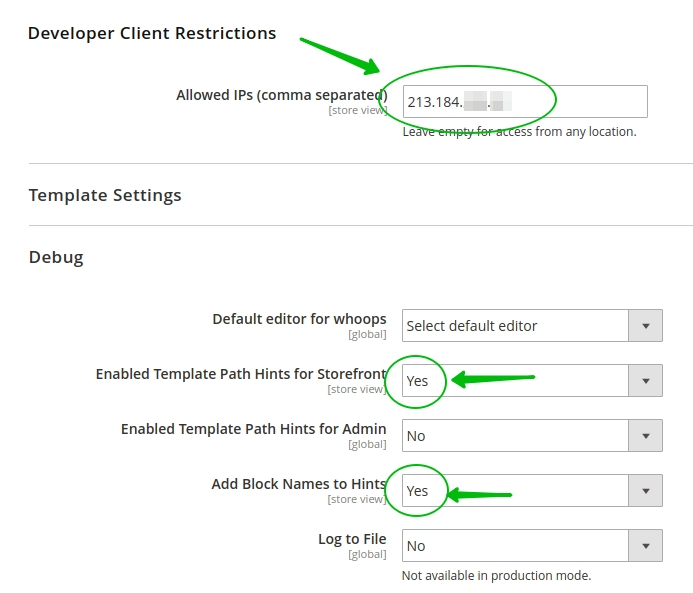Image resolution: width=693 pixels, height=593 pixels.
Task: Expand the Template Settings section
Action: pos(105,195)
